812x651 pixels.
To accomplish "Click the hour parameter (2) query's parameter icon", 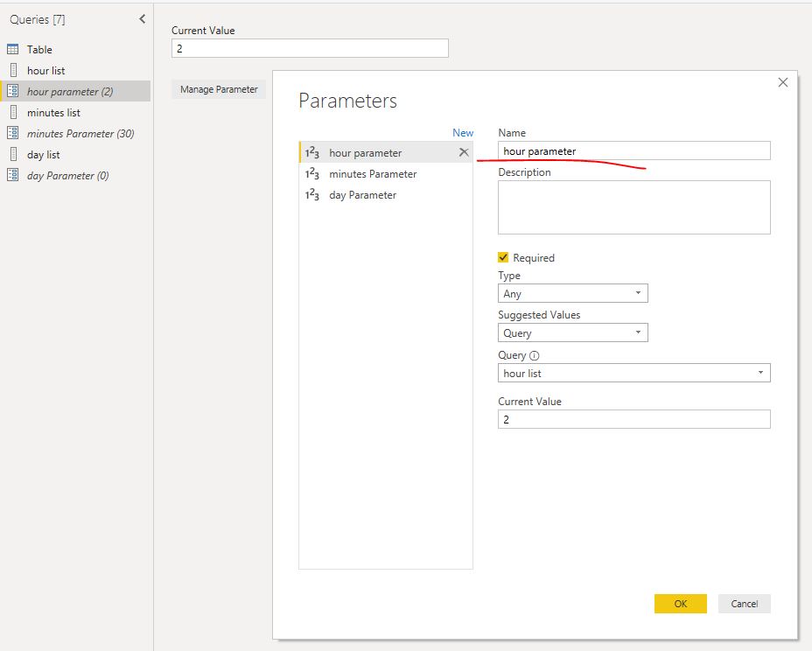I will pos(13,91).
